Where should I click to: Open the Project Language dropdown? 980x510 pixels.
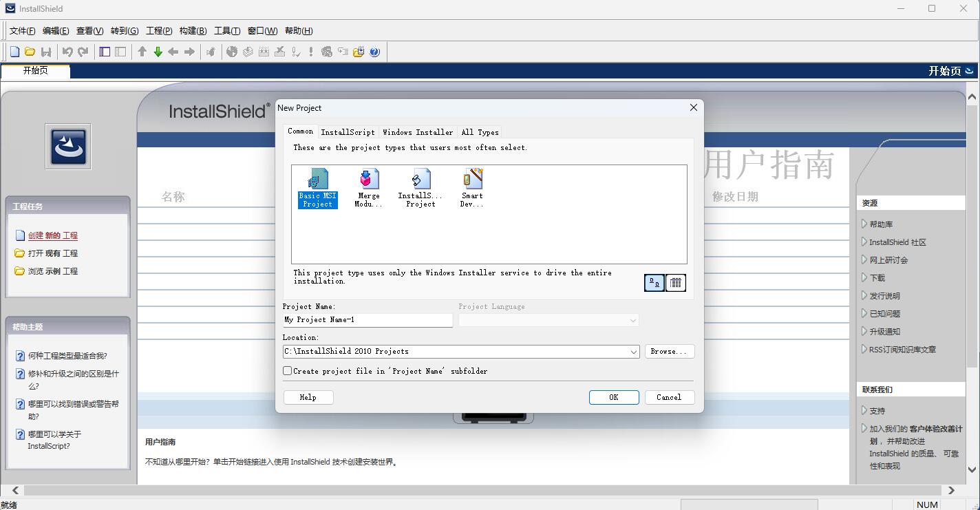632,320
